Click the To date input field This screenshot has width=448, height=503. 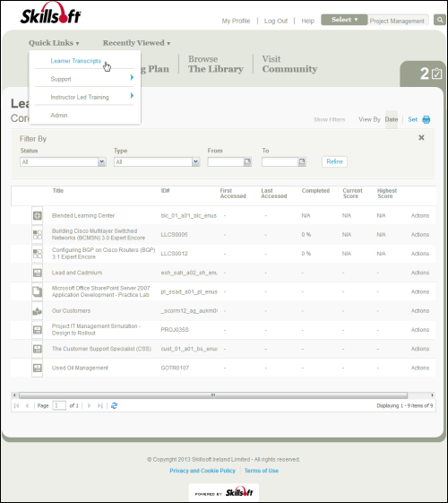[x=280, y=161]
